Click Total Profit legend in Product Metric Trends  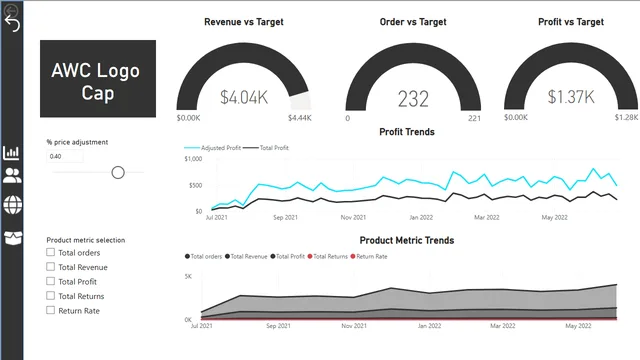pos(287,256)
